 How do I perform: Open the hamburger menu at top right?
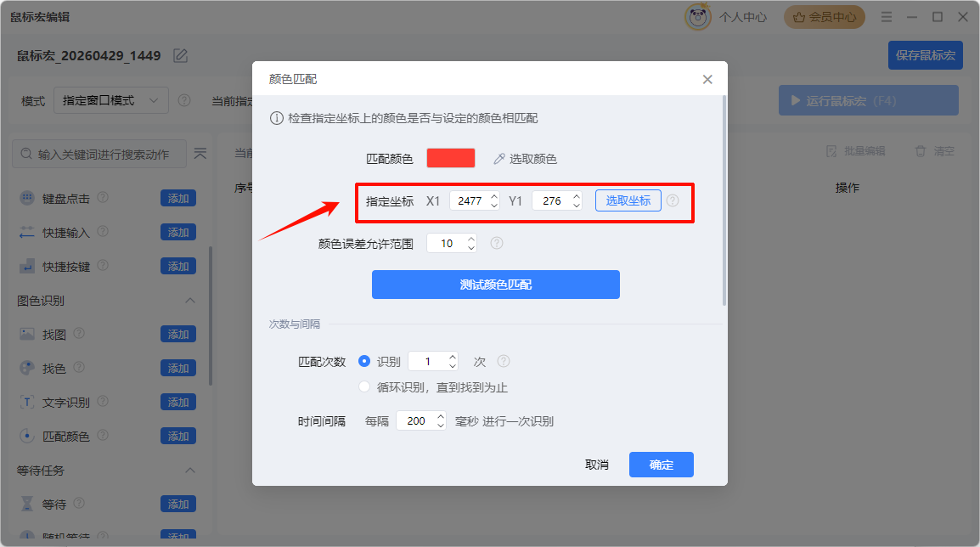pyautogui.click(x=886, y=16)
